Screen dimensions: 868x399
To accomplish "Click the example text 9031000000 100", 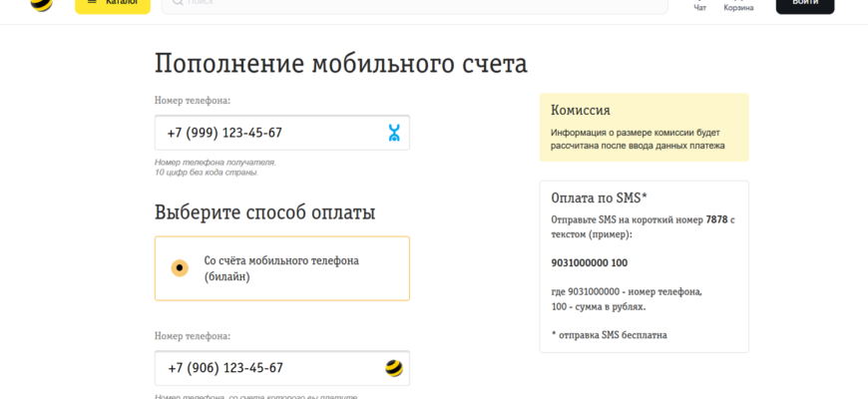I will pos(590,263).
